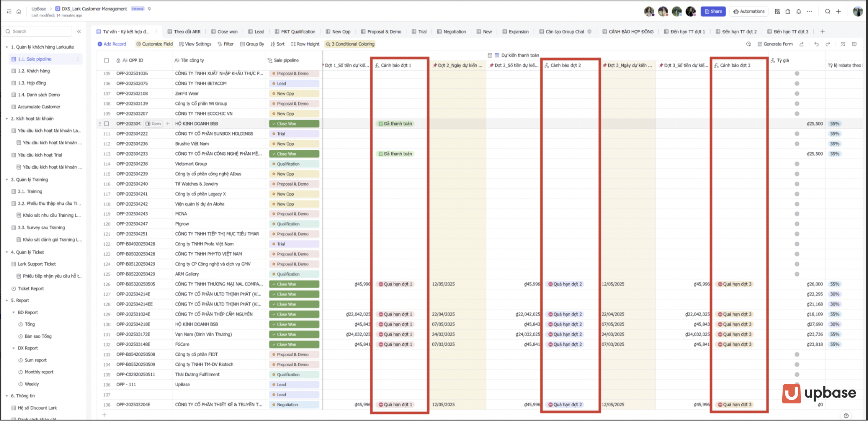Check the row checkbox for HỘ KINH DOANH BSB
The height and width of the screenshot is (423, 868).
coord(106,124)
